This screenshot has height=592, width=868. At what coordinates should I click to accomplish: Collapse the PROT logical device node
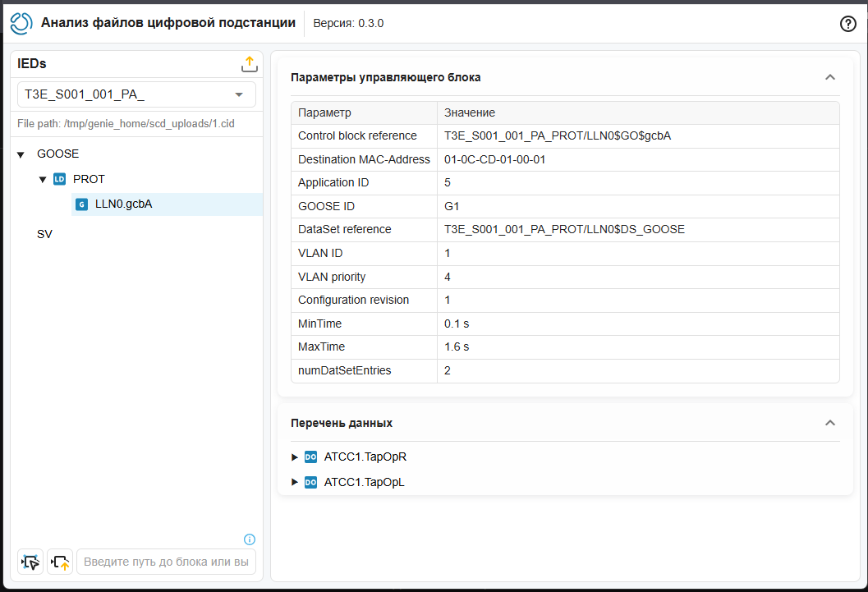43,179
